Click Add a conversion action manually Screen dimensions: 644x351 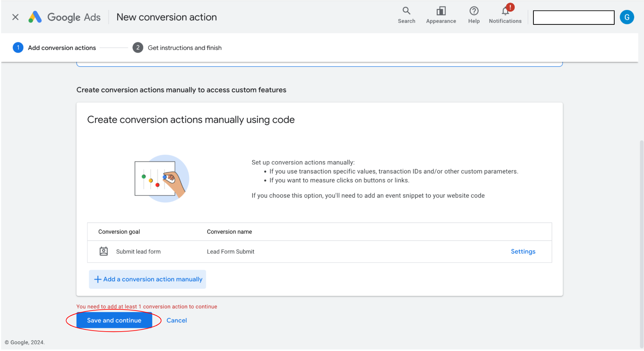tap(152, 279)
